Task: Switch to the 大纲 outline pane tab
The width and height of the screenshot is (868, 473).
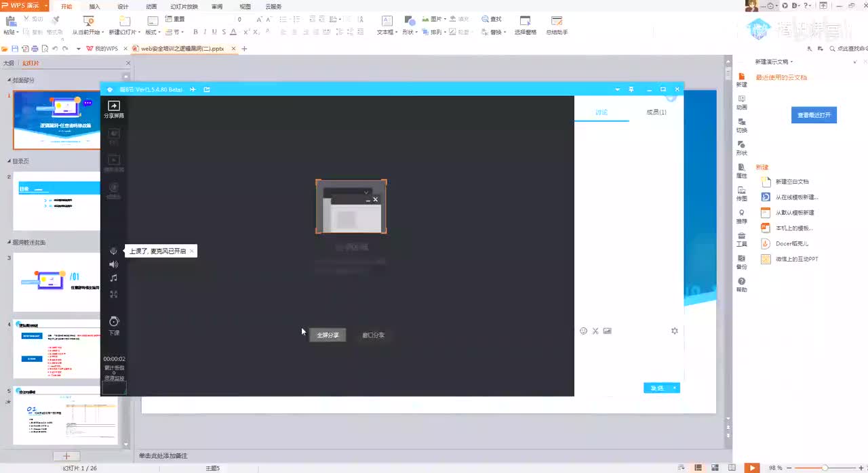Action: (x=8, y=63)
